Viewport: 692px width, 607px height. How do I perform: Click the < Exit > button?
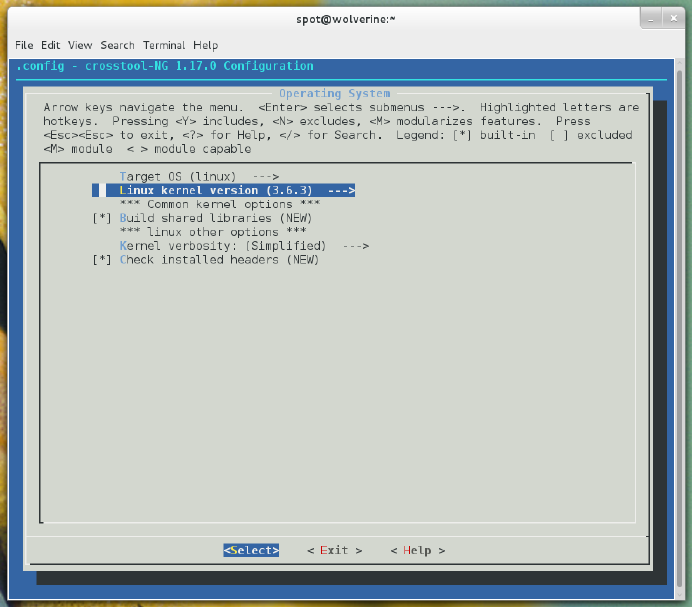(335, 550)
